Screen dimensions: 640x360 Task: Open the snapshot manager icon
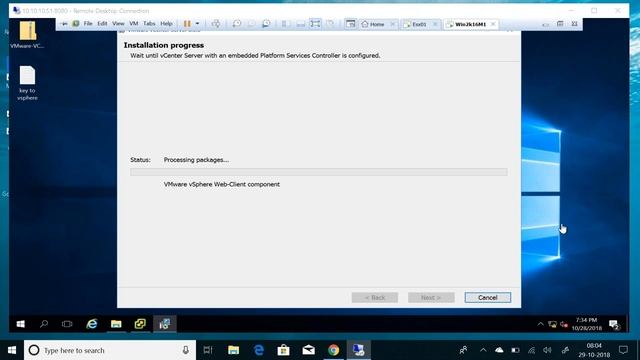(266, 24)
